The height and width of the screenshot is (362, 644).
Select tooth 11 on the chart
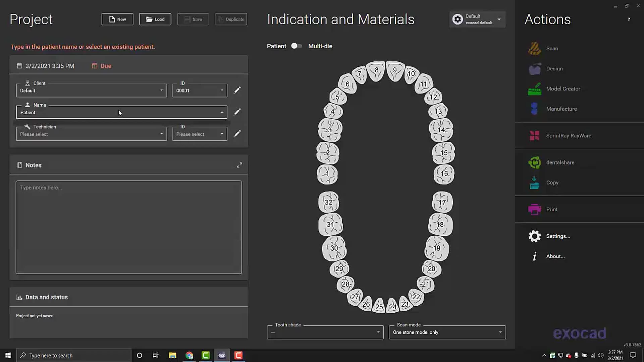(x=424, y=84)
